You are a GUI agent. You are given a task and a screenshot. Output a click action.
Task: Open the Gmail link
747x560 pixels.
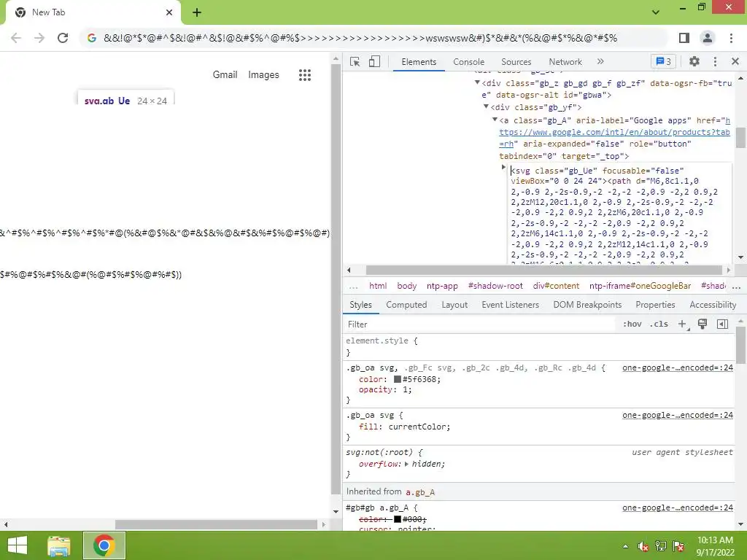click(225, 75)
